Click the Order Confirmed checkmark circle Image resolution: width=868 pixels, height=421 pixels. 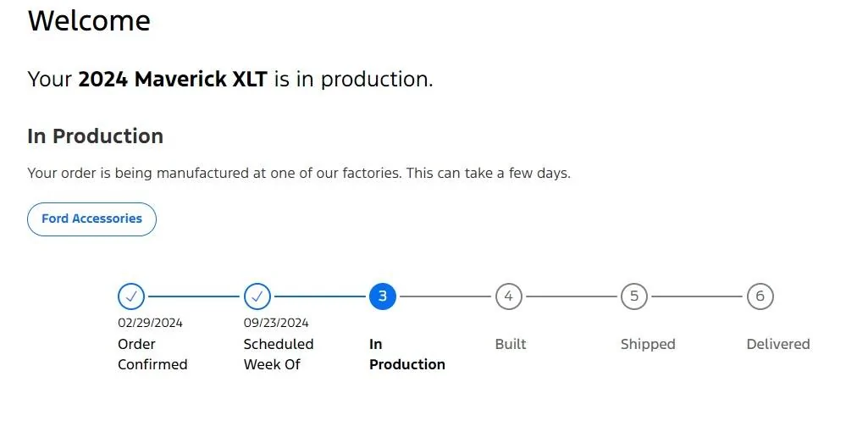coord(131,296)
